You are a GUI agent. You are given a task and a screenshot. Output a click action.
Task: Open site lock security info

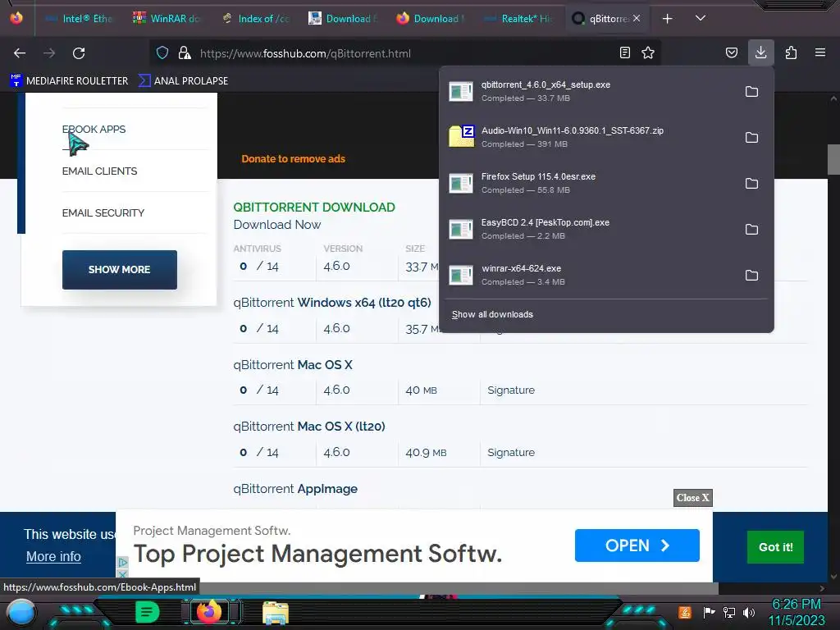pyautogui.click(x=185, y=53)
